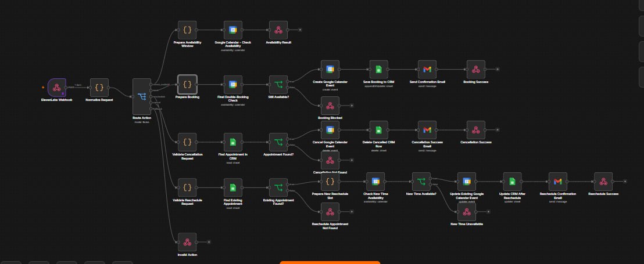Select the highlighted Prepare Booking node
The height and width of the screenshot is (264, 644).
click(x=187, y=85)
